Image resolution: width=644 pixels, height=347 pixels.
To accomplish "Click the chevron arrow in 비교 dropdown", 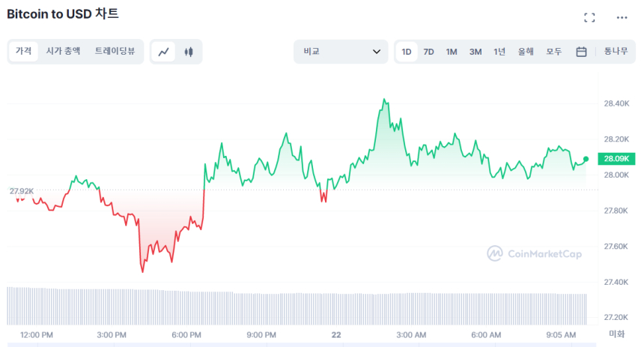I will click(x=376, y=52).
